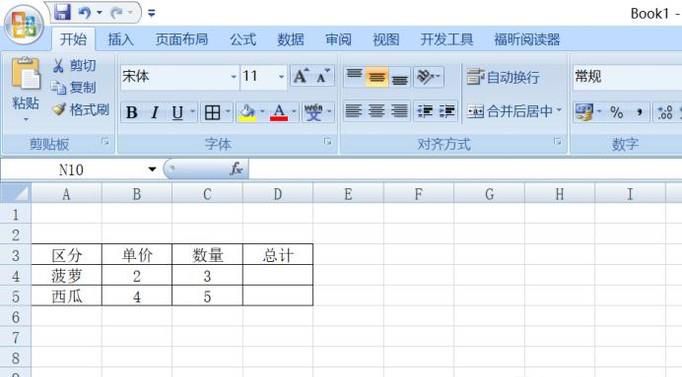Toggle italic formatting
Screen dimensions: 682x377
(154, 113)
